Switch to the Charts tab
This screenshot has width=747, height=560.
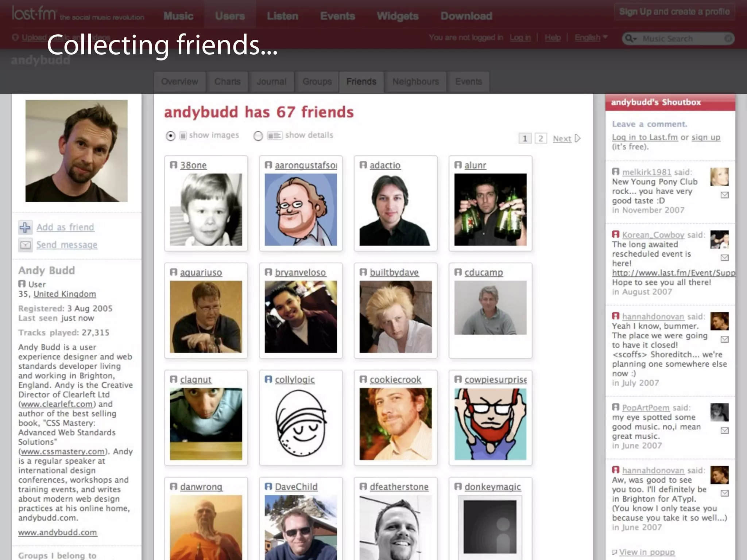[227, 81]
